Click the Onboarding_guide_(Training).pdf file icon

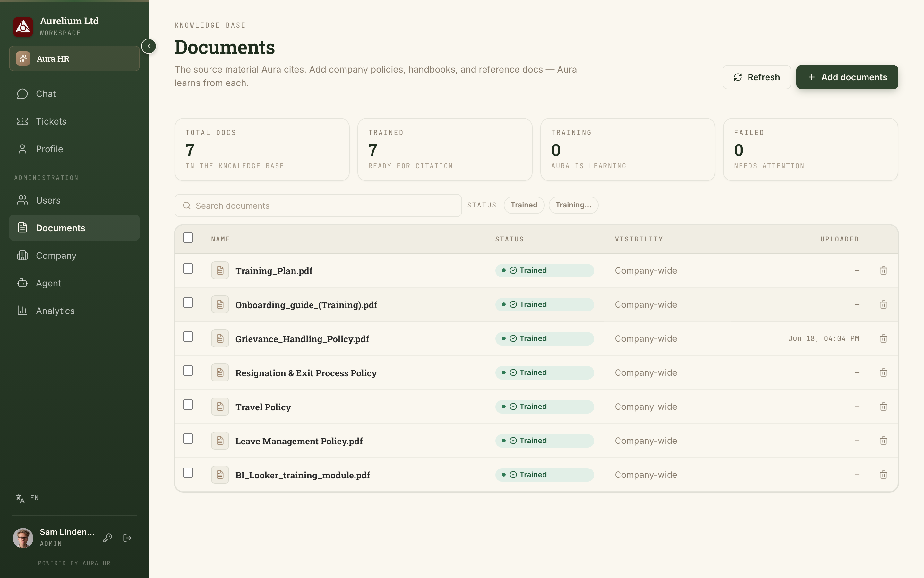220,305
